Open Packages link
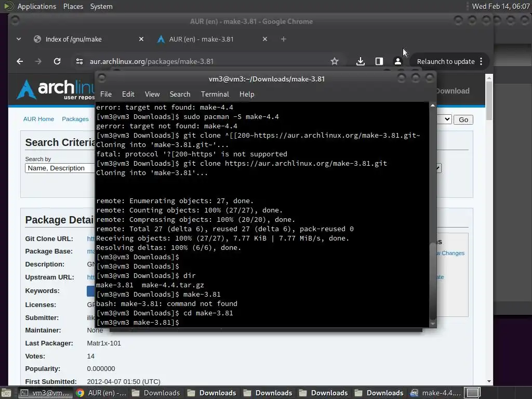The width and height of the screenshot is (532, 399). 75,119
